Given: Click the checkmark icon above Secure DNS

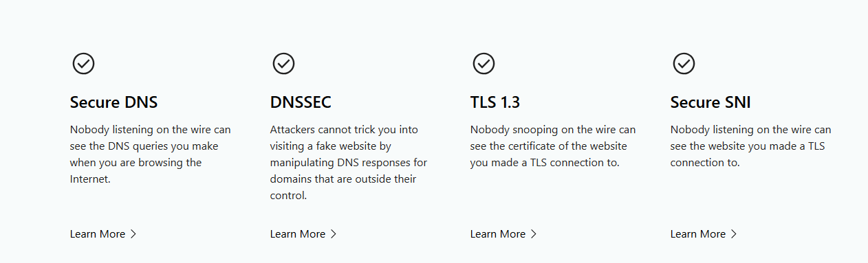Looking at the screenshot, I should (83, 64).
